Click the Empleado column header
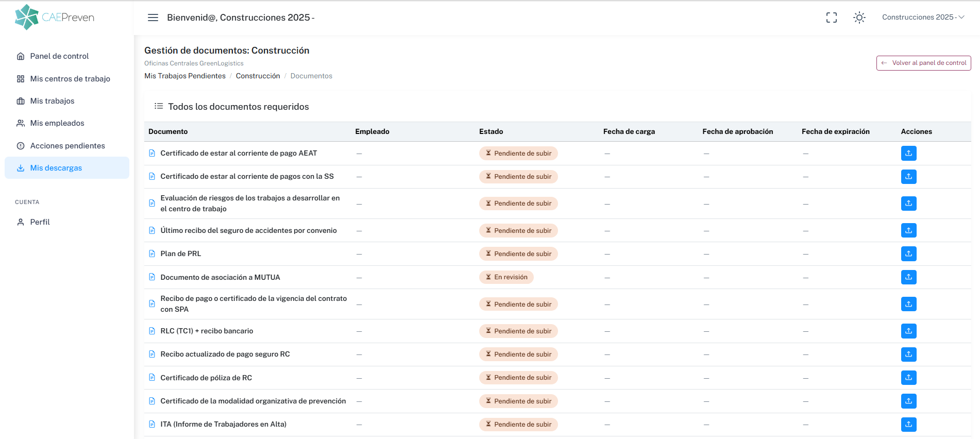 tap(372, 131)
